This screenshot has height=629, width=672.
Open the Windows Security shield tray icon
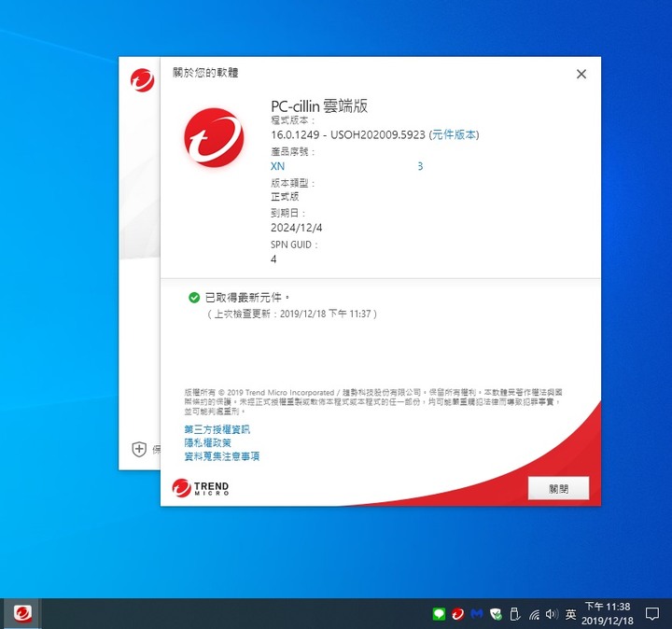click(496, 614)
